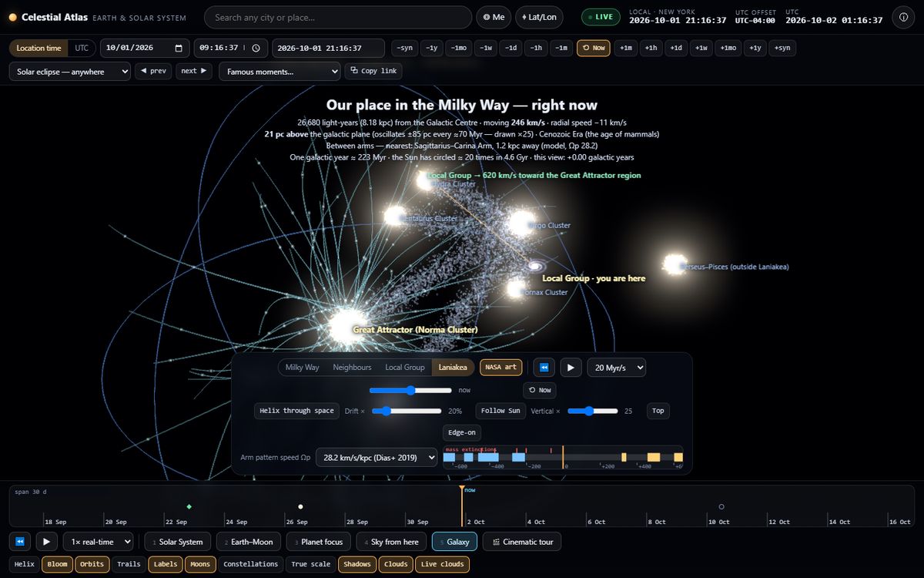The height and width of the screenshot is (578, 924).
Task: Switch to Local Group tab
Action: [405, 368]
